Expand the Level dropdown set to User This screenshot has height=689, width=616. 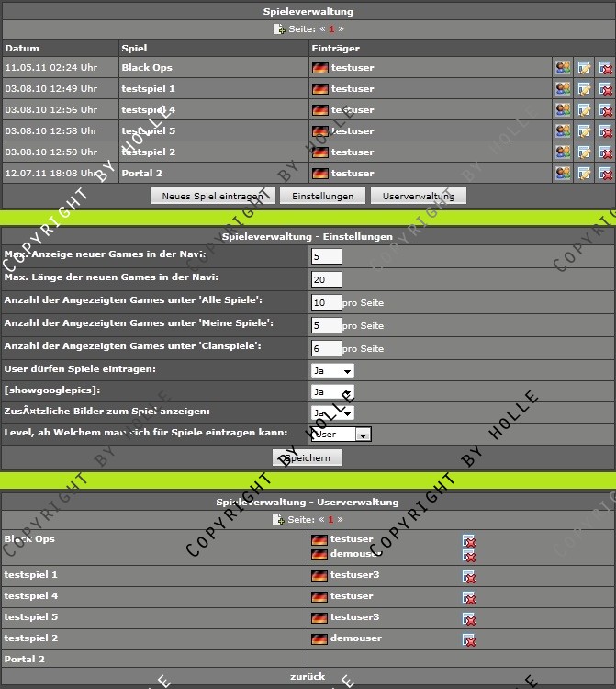(342, 435)
